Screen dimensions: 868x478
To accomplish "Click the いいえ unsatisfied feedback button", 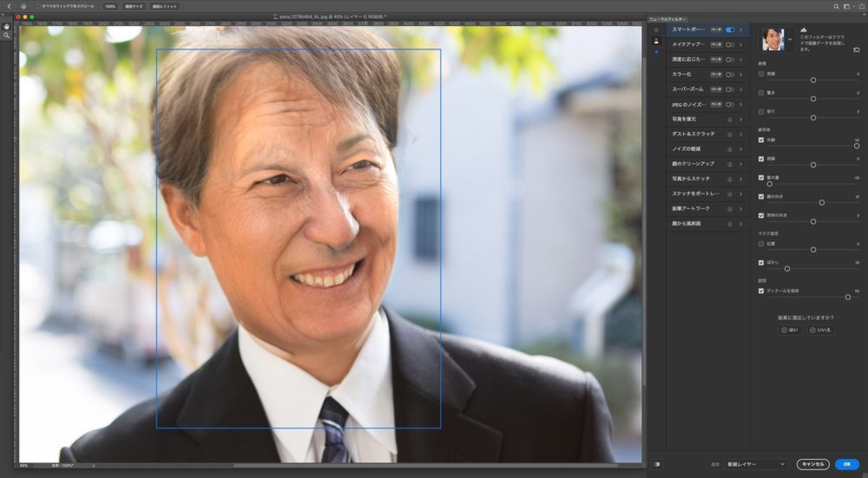I will tap(820, 330).
